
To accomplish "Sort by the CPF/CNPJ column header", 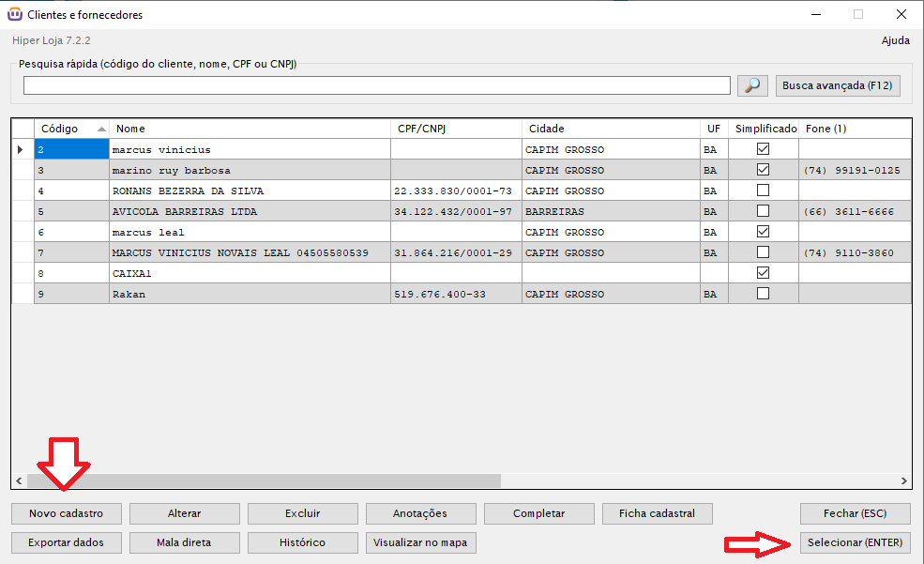I will [x=456, y=129].
